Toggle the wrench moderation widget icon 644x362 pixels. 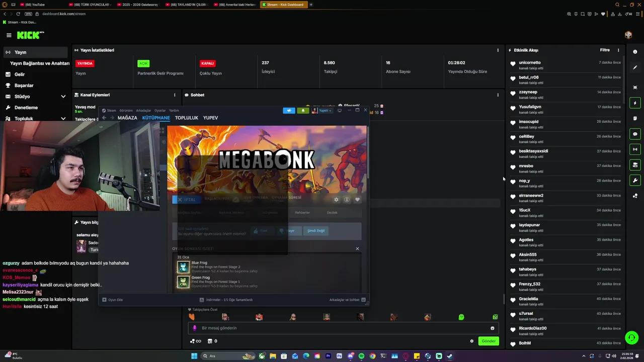(635, 180)
